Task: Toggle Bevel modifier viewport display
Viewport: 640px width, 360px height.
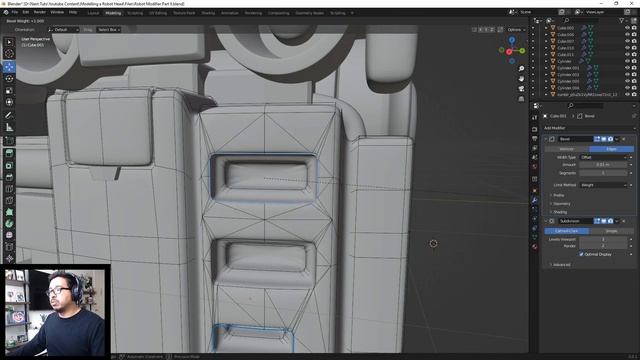Action: [x=604, y=139]
